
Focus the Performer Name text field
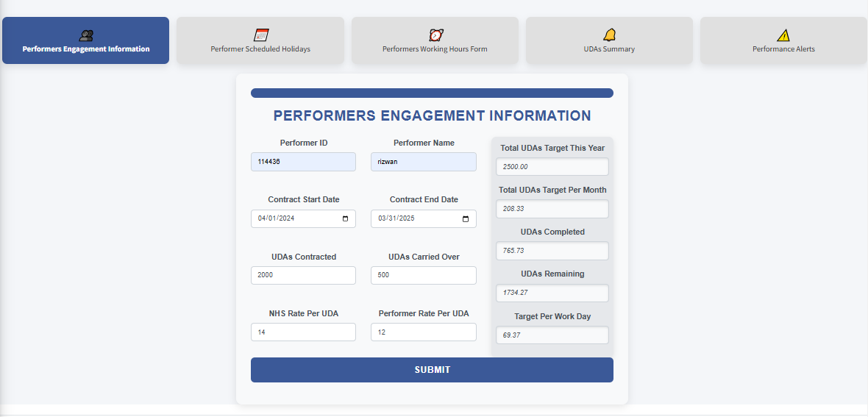tap(423, 162)
